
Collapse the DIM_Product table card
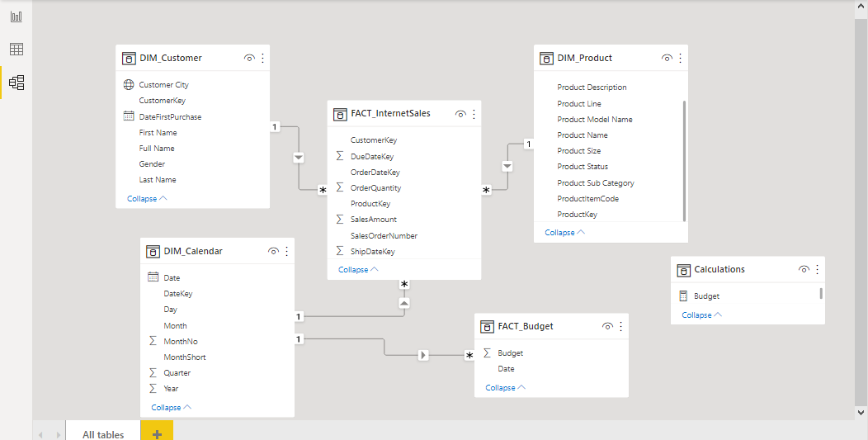(565, 233)
